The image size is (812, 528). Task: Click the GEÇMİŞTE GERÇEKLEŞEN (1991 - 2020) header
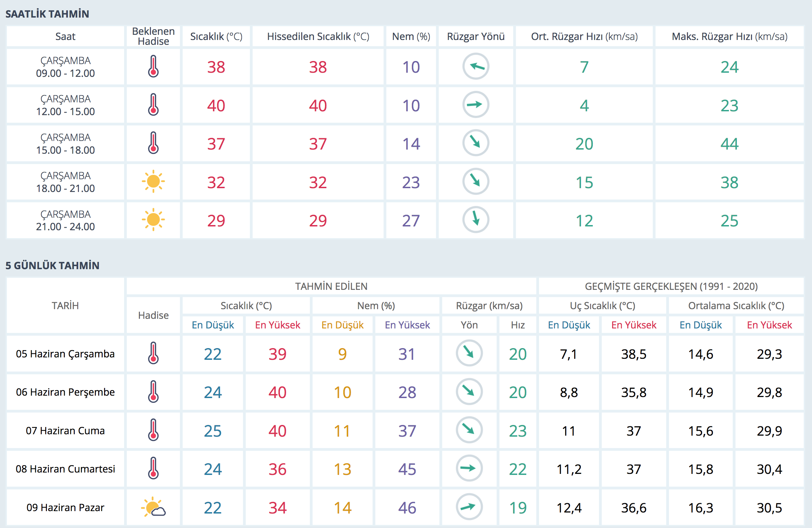pyautogui.click(x=671, y=286)
